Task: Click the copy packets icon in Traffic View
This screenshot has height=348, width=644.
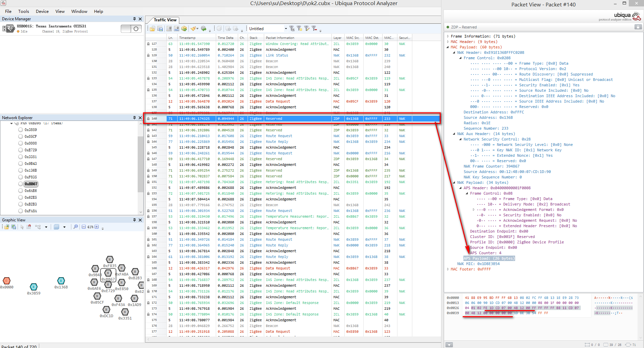Action: point(219,29)
